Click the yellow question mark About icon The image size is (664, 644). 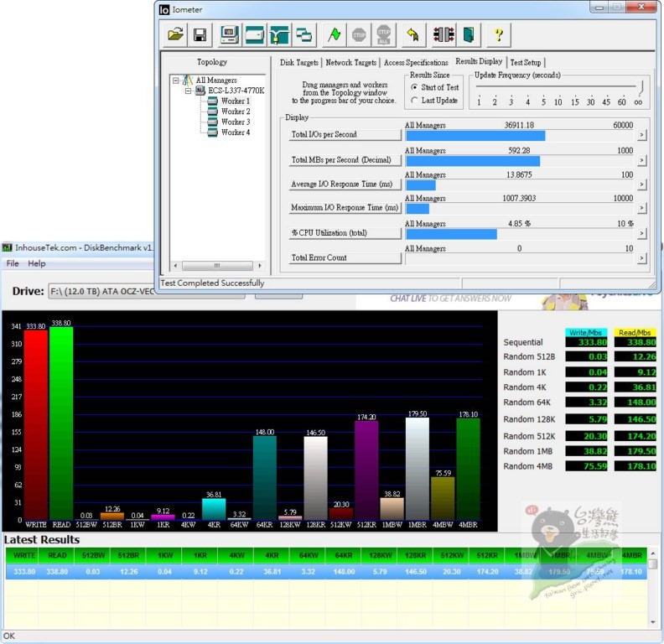[x=498, y=34]
